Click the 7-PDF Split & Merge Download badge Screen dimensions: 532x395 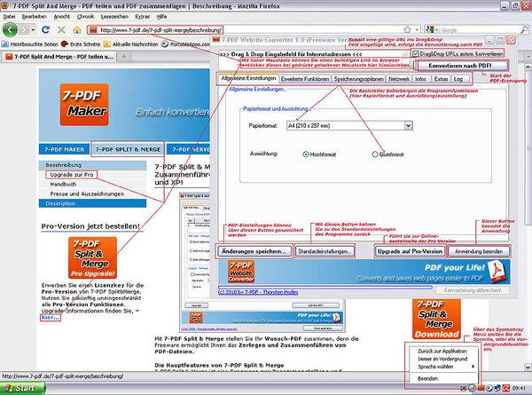(436, 320)
